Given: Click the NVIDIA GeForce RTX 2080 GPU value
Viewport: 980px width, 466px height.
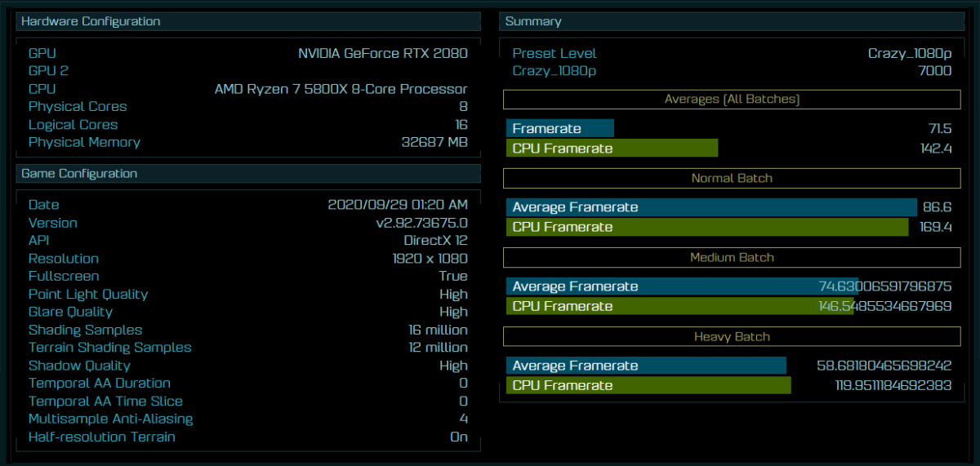Looking at the screenshot, I should [382, 53].
